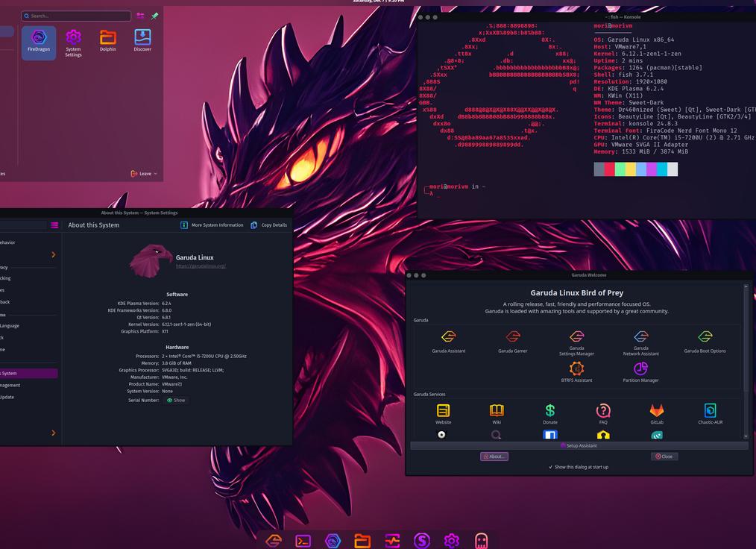Click the About... button in Garuda Welcome
This screenshot has height=549, width=756.
pyautogui.click(x=494, y=457)
